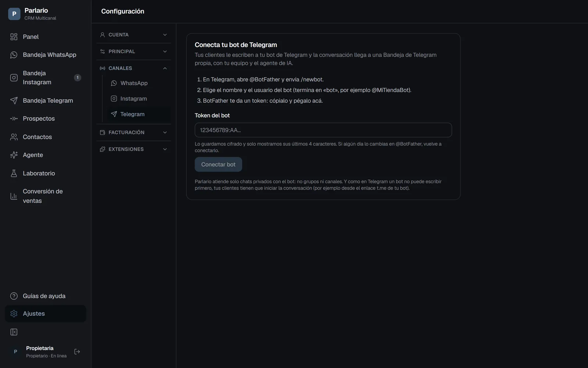The height and width of the screenshot is (368, 588).
Task: Open Laboratorio flask icon
Action: click(14, 173)
